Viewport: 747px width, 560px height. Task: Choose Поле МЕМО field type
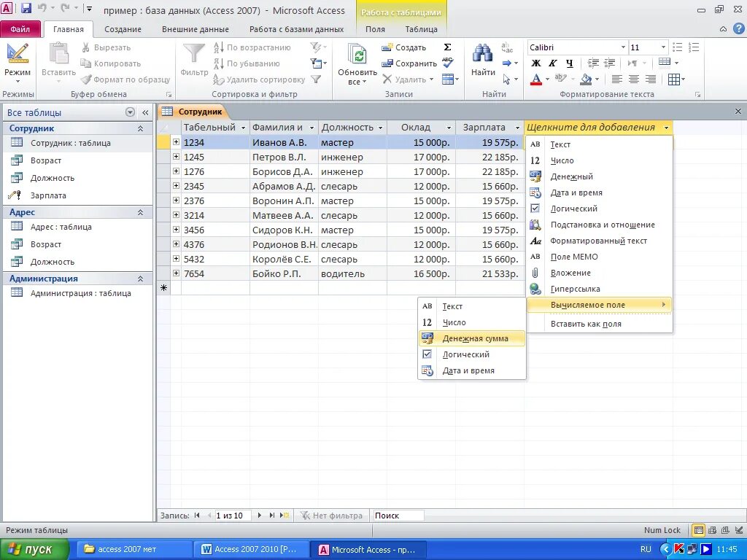pos(600,257)
